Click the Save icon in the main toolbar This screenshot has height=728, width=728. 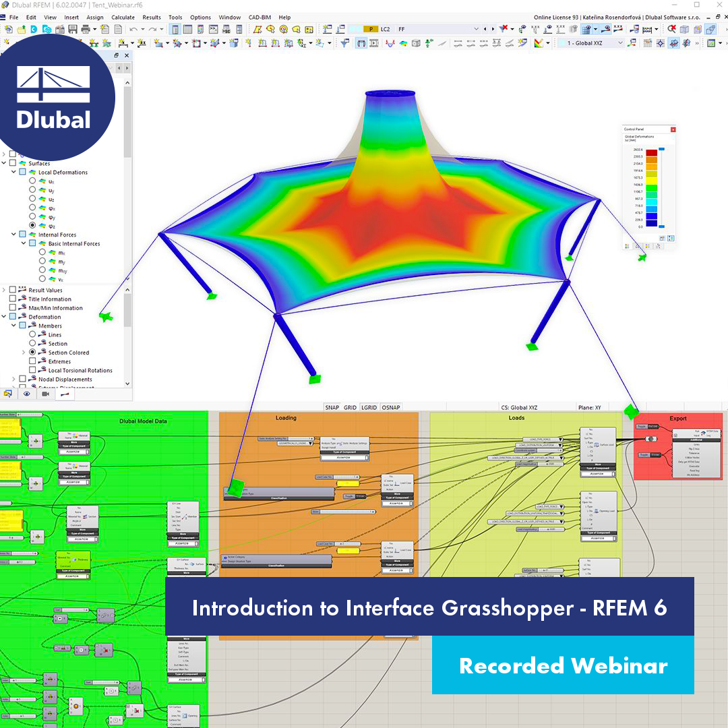(x=73, y=28)
